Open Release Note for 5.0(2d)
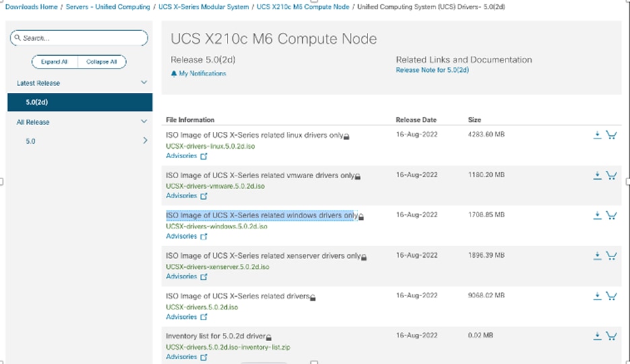 point(432,70)
